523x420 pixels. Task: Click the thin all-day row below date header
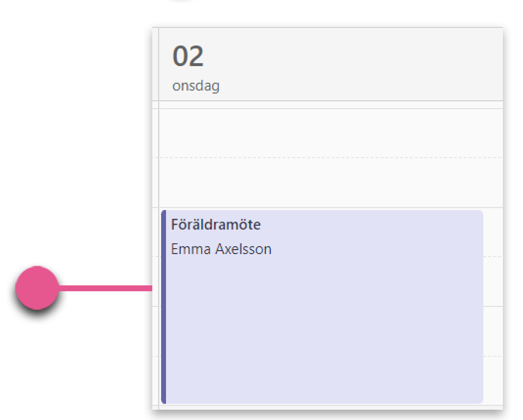[331, 105]
